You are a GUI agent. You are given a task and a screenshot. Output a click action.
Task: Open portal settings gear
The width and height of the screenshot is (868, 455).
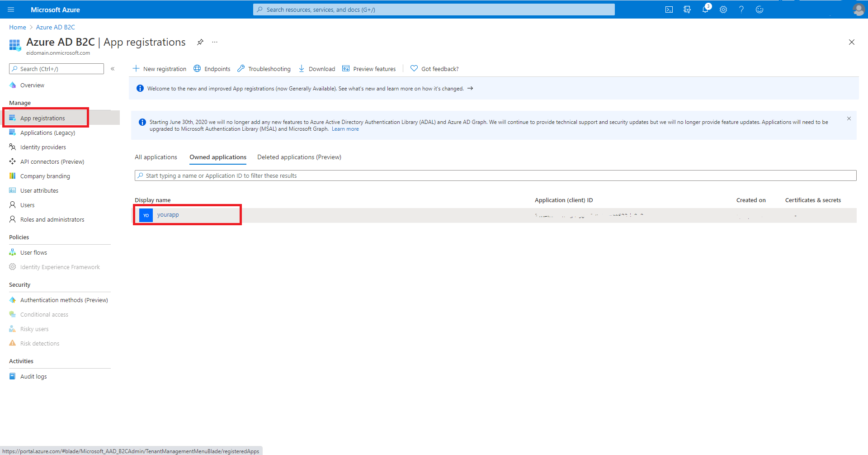click(723, 9)
